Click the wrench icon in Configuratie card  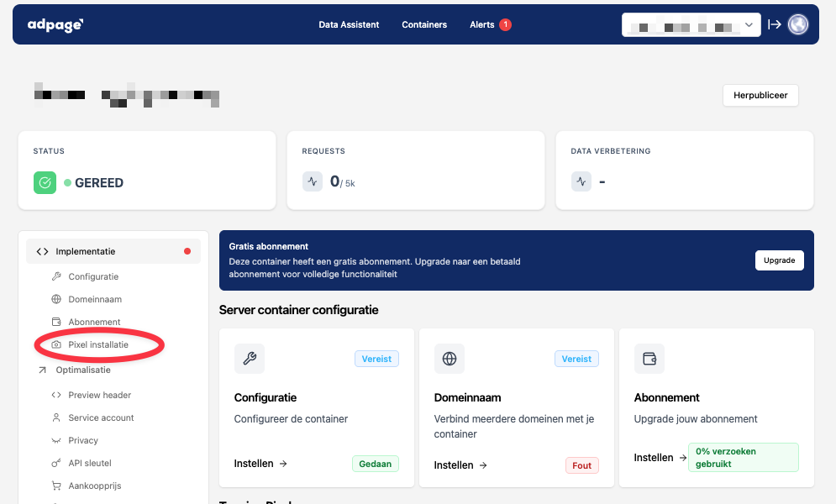click(x=249, y=359)
